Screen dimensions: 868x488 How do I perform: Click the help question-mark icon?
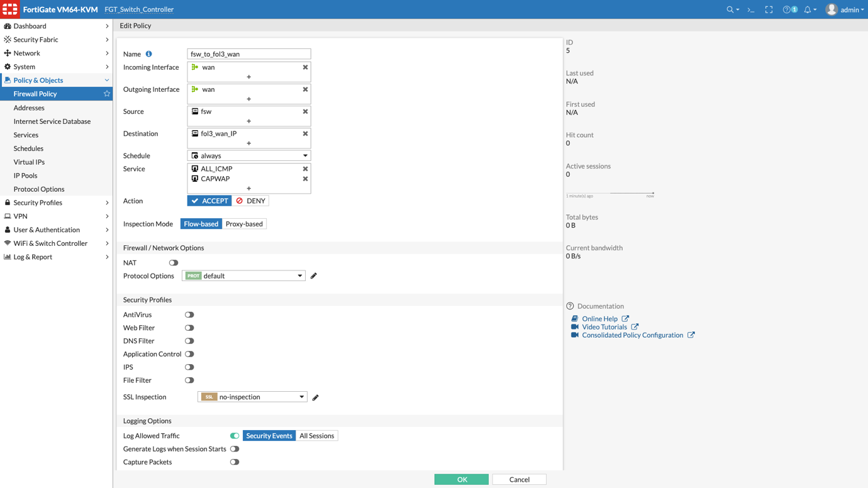coord(787,9)
